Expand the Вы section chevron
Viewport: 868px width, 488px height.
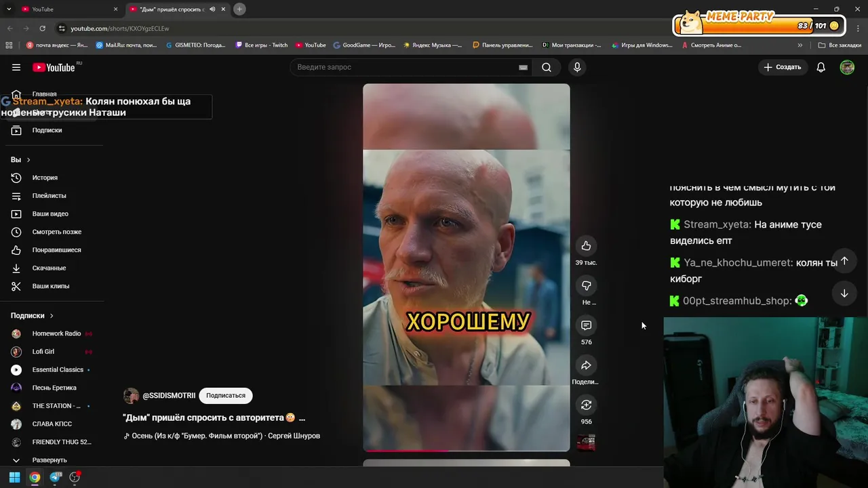click(x=28, y=160)
